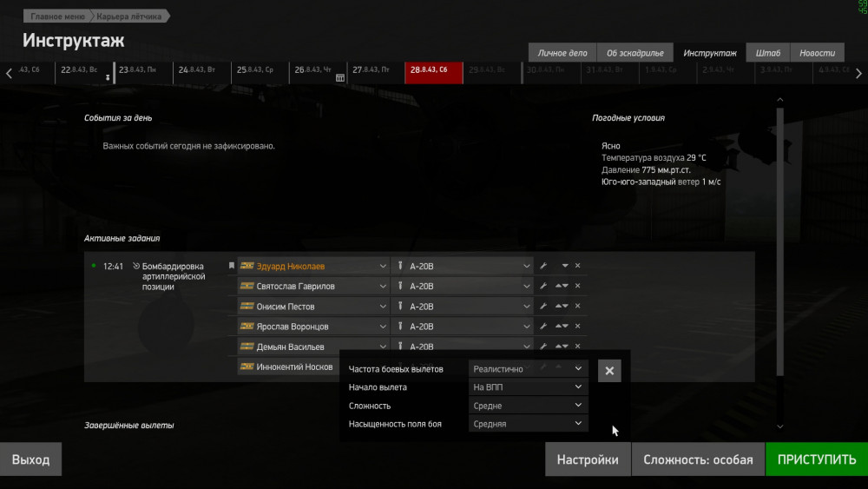Image resolution: width=868 pixels, height=489 pixels.
Task: Open A-20B aircraft dropdown in Онисим Пестов row
Action: coord(463,307)
